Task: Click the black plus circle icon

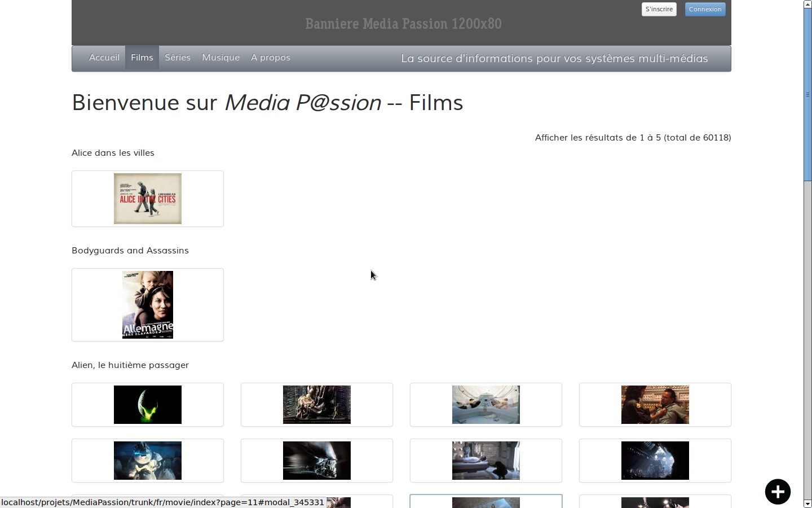Action: (778, 492)
